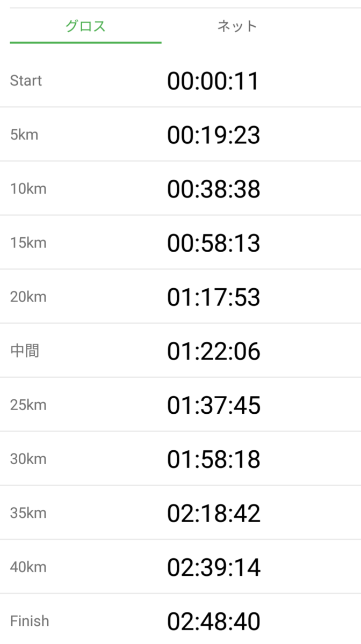
Task: Select the Start row label
Action: click(x=26, y=81)
